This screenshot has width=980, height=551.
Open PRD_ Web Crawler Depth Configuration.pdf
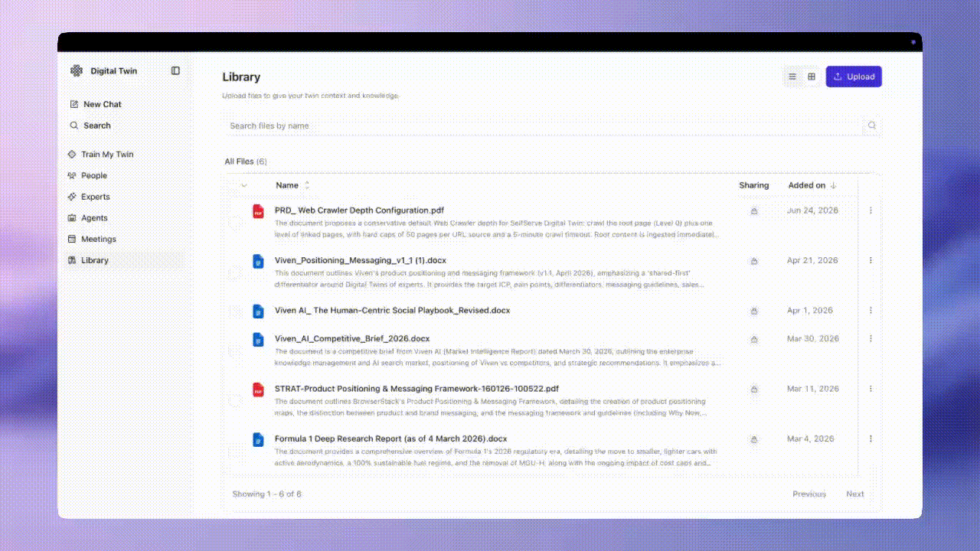coord(359,210)
